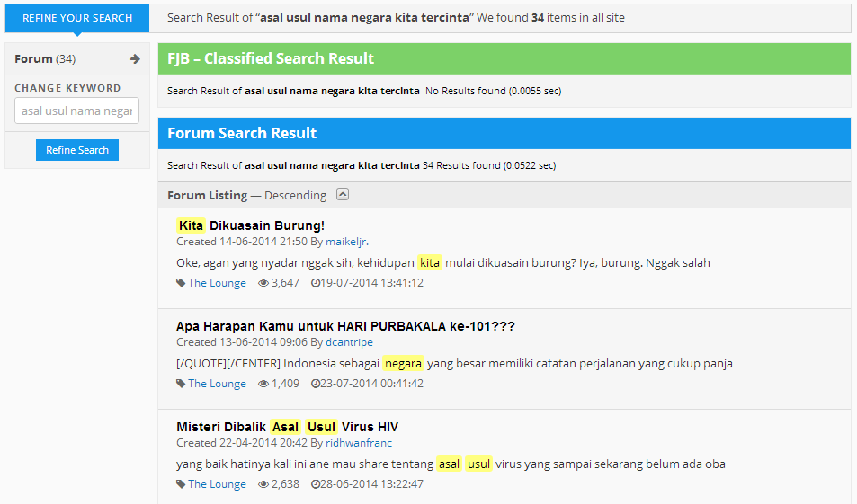
Task: Click the views eye icon beside 3,647
Action: [x=263, y=283]
